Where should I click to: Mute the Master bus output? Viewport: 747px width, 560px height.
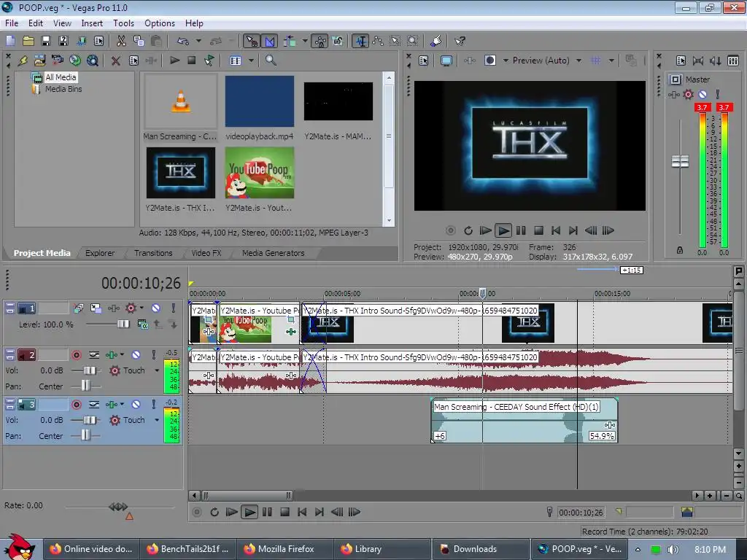[703, 94]
